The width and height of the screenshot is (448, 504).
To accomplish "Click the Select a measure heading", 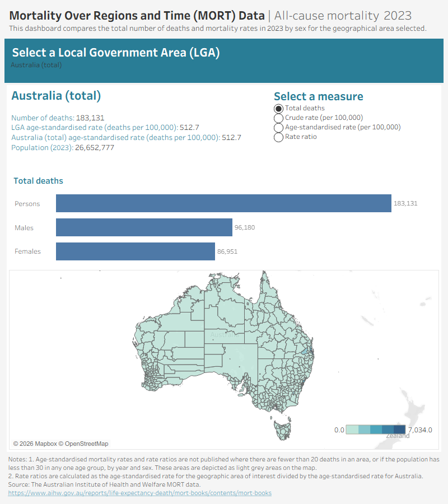I will (319, 96).
